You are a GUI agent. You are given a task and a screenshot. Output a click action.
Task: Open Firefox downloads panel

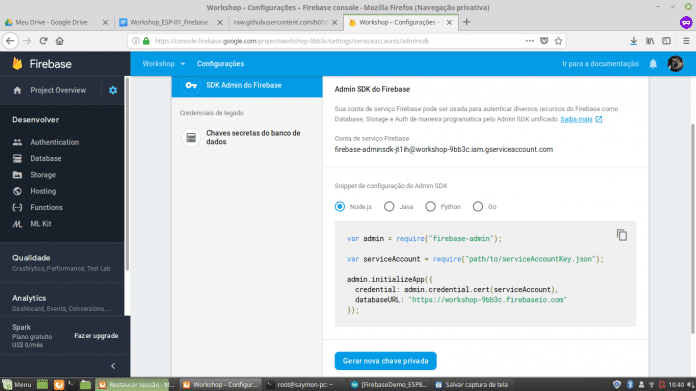(633, 41)
